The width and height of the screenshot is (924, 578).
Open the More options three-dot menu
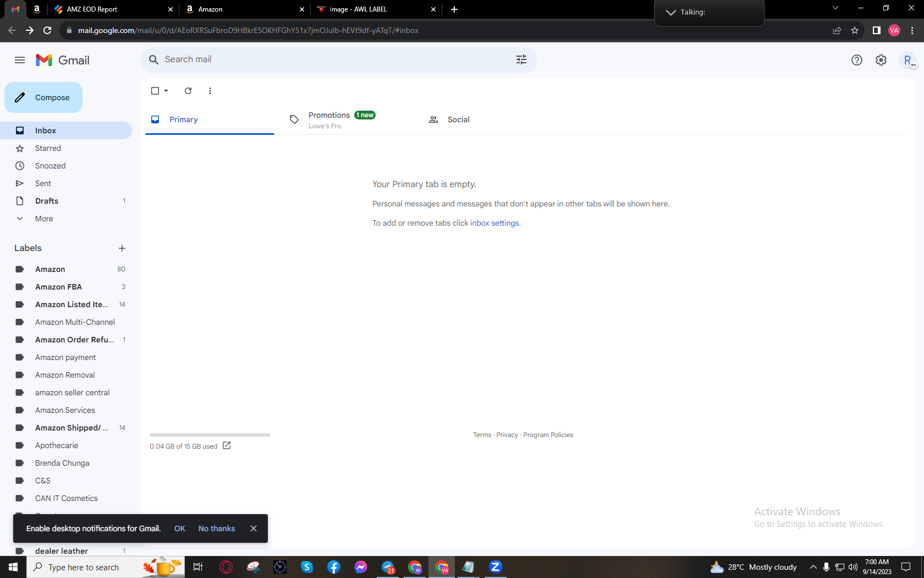[210, 91]
